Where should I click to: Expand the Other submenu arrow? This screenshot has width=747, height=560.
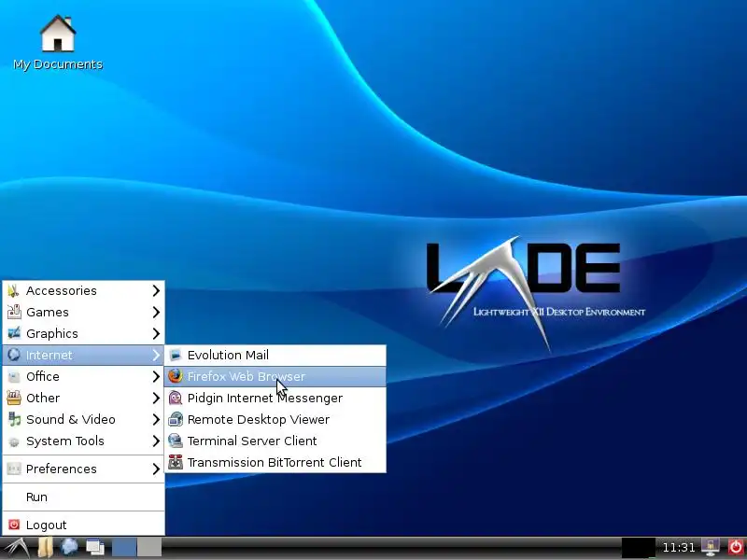156,398
